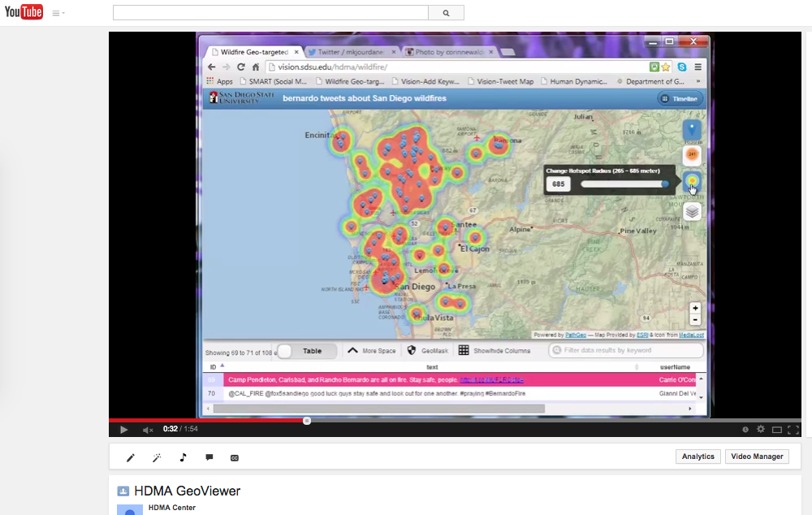Open the PathGeo link

(576, 335)
